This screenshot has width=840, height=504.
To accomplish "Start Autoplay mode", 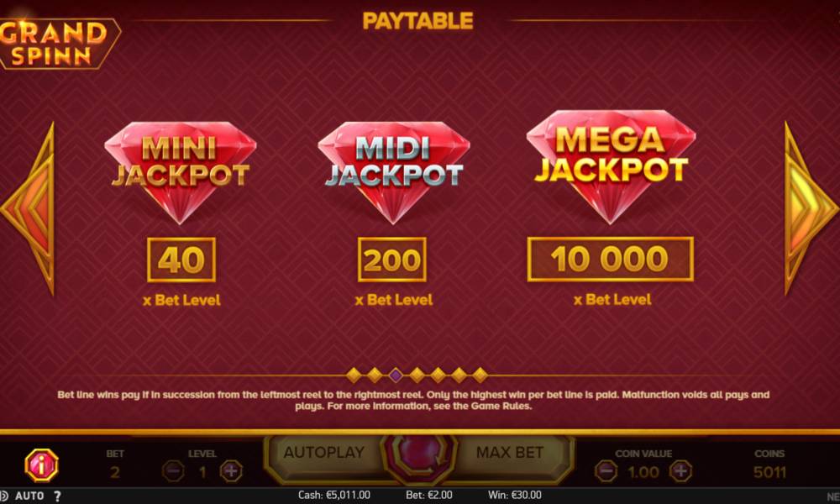I will point(324,453).
